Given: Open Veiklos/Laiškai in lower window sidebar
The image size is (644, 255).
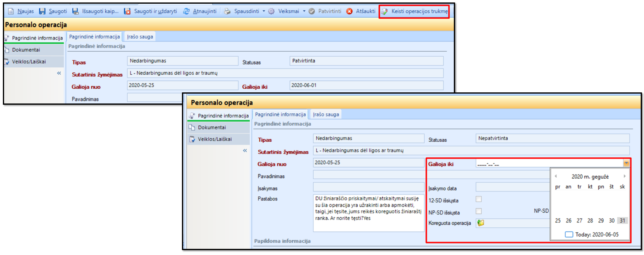Looking at the screenshot, I should click(x=214, y=139).
